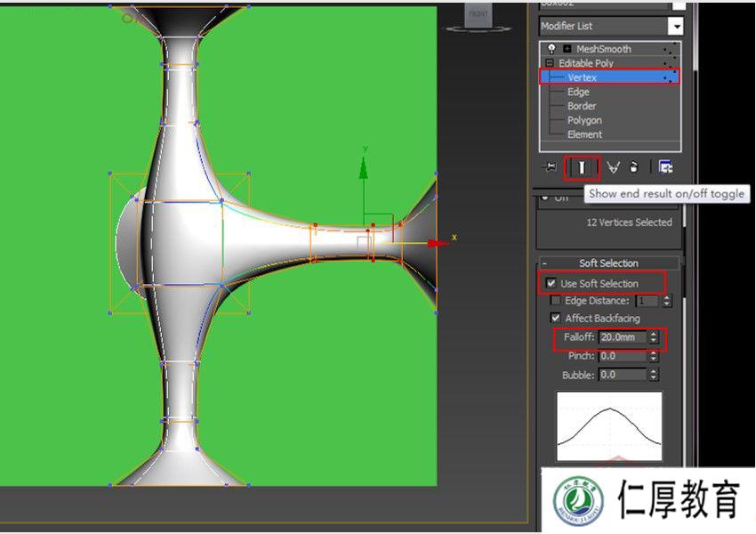Viewport: 756px width, 534px height.
Task: Click inside the Falloff value field
Action: tap(623, 339)
